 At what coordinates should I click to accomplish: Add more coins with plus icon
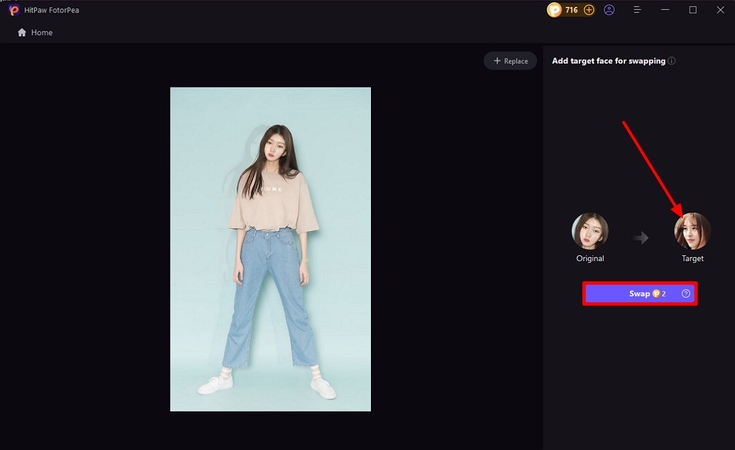(x=589, y=10)
